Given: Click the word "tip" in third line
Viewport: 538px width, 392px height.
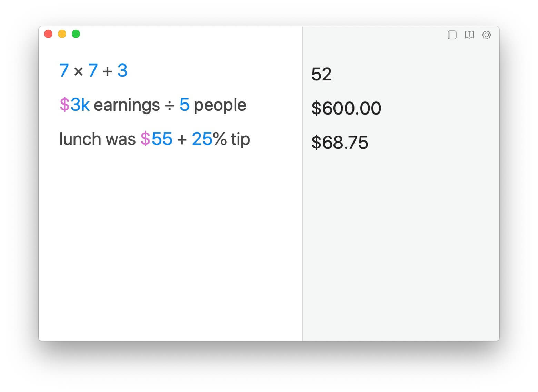Looking at the screenshot, I should [x=240, y=139].
